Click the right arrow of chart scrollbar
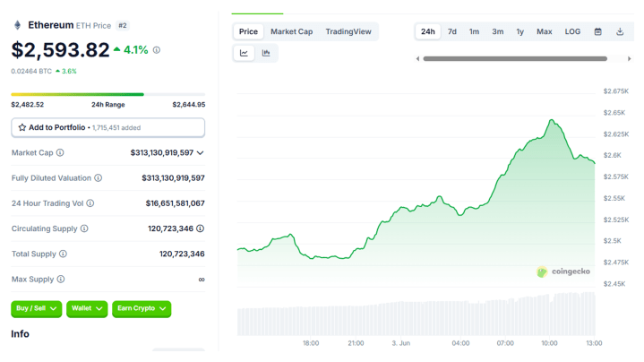The image size is (644, 362). (x=629, y=59)
